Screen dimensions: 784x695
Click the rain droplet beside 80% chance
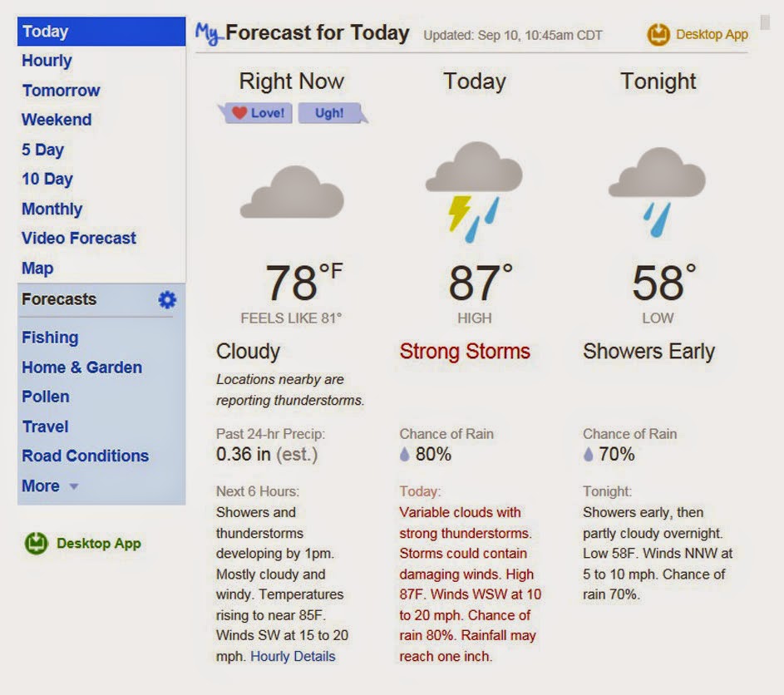404,455
